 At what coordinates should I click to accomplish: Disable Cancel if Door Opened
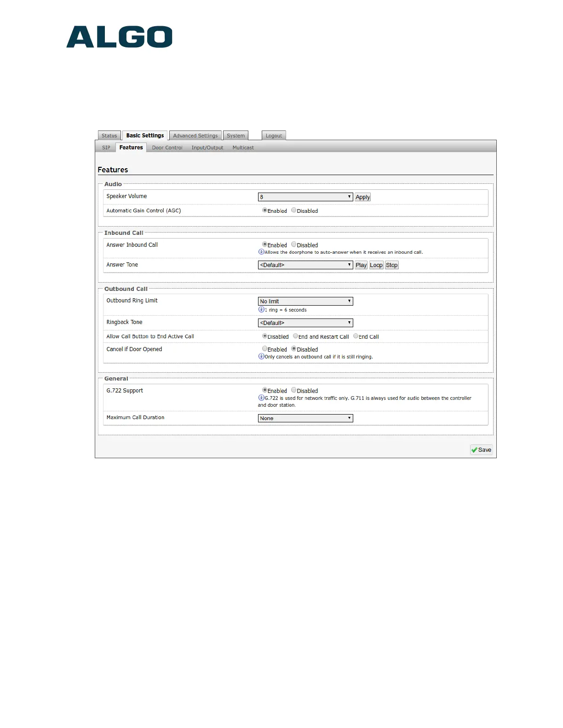pyautogui.click(x=293, y=349)
